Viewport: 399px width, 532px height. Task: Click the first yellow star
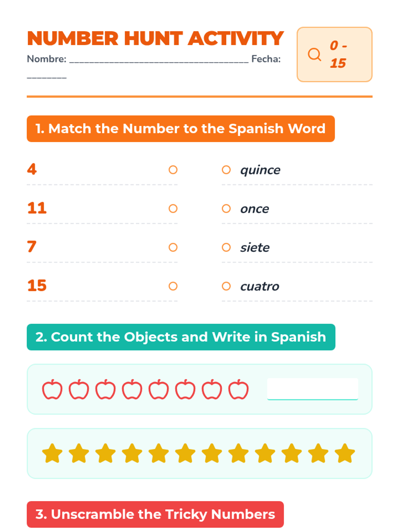(52, 453)
